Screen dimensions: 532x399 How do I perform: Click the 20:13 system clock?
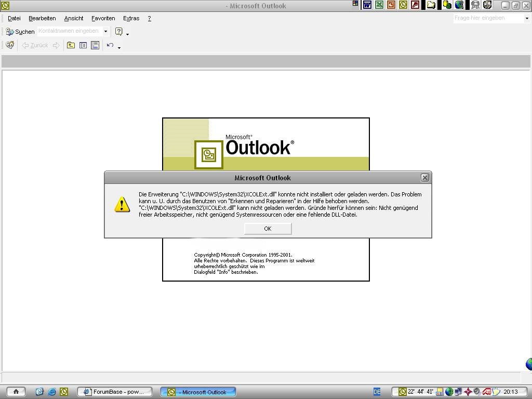pyautogui.click(x=510, y=392)
